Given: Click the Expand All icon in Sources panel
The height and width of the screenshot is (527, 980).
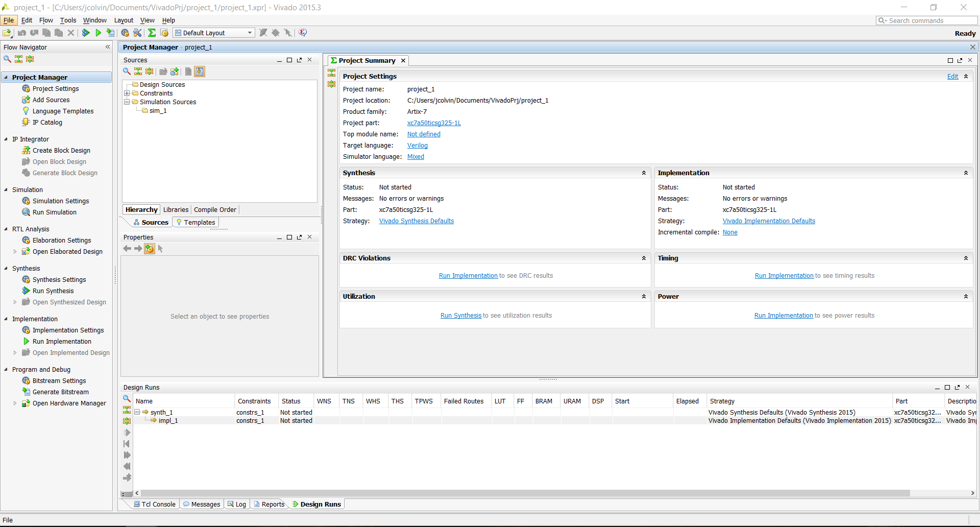Looking at the screenshot, I should click(x=149, y=71).
